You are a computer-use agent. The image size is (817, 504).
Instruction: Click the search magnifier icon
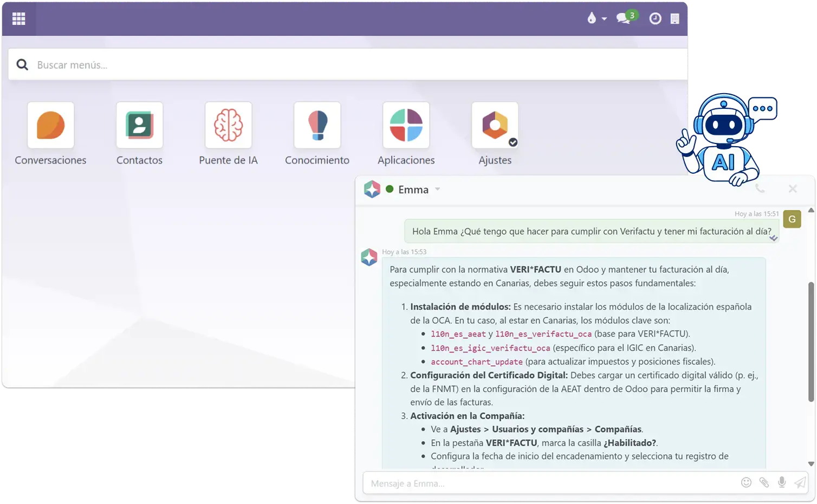22,65
